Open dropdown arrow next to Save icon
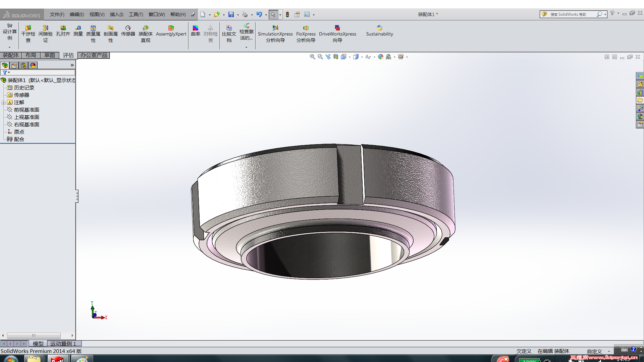The height and width of the screenshot is (362, 644). click(x=238, y=15)
